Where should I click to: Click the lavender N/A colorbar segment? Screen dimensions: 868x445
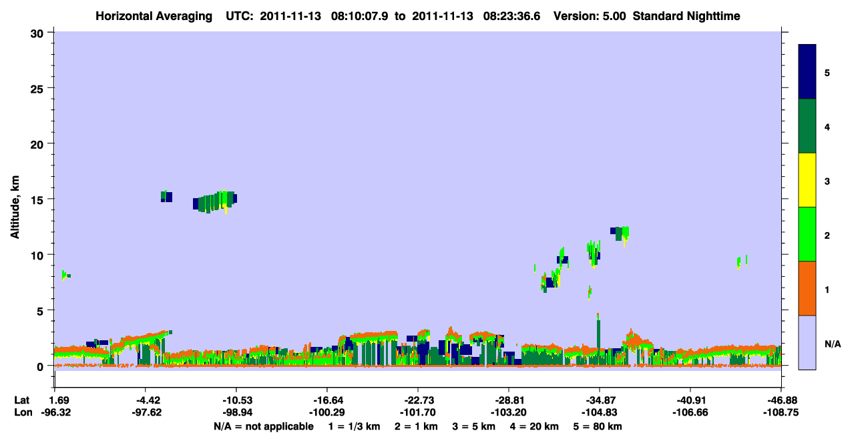coord(807,342)
